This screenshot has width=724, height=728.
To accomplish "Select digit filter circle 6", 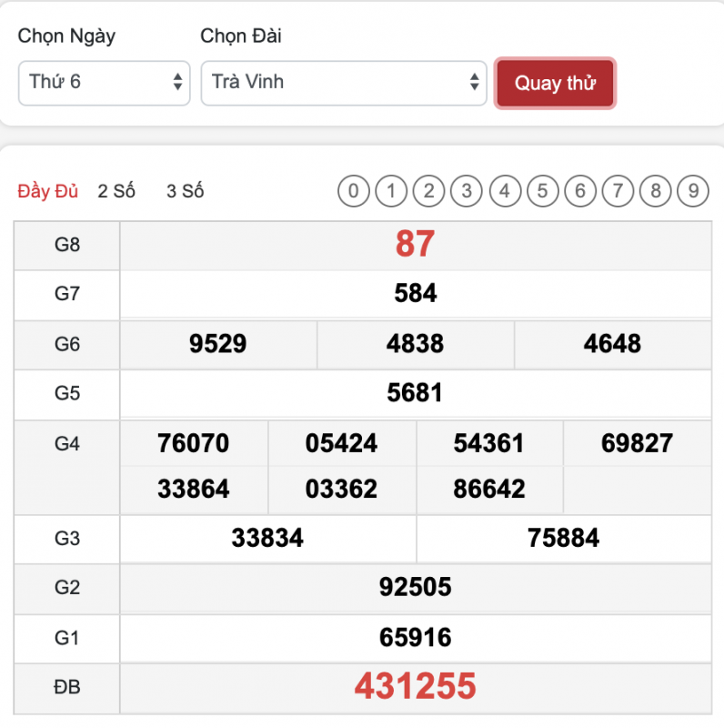I will point(580,191).
